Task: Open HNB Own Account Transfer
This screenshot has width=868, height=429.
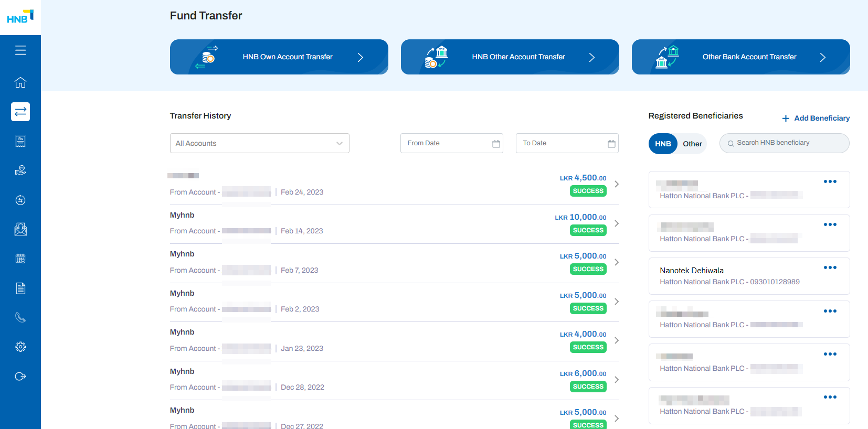Action: point(279,57)
